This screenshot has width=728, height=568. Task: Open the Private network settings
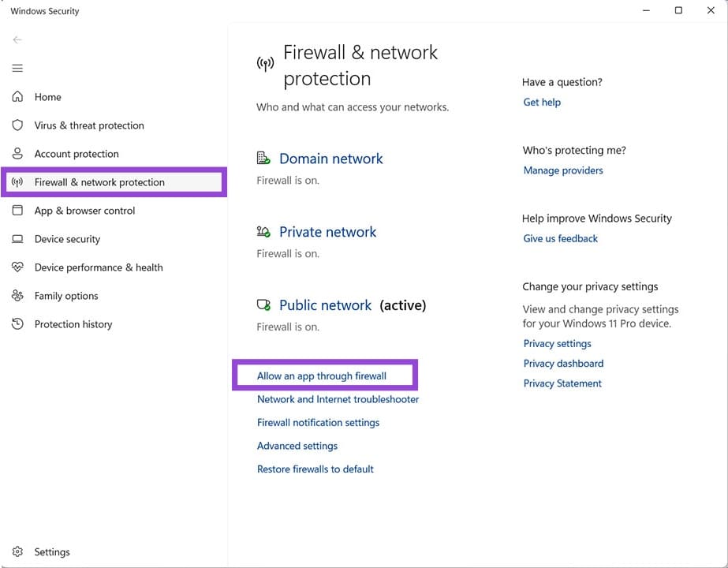[327, 232]
